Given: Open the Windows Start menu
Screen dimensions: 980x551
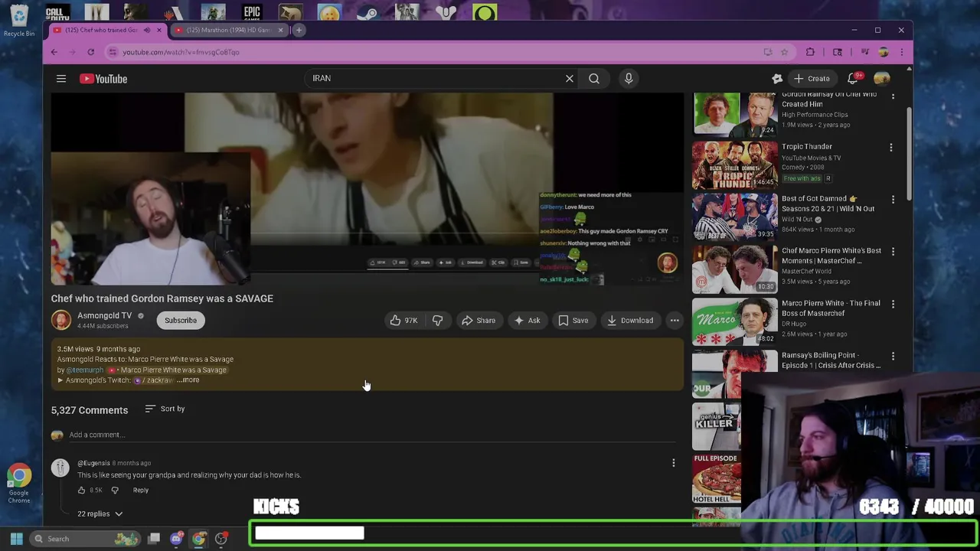Looking at the screenshot, I should [x=16, y=539].
